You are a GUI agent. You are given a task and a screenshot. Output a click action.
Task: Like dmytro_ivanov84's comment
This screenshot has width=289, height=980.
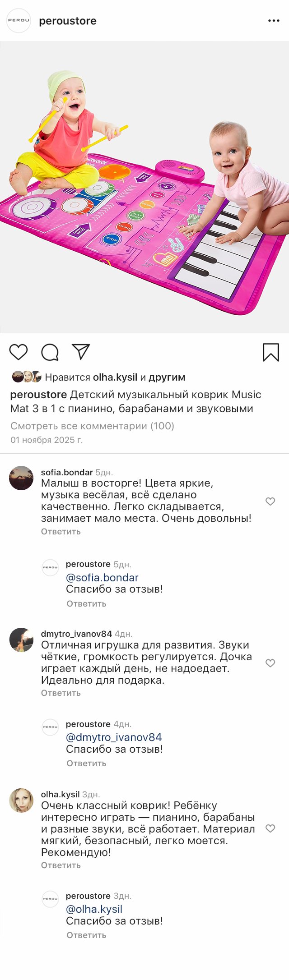click(x=270, y=663)
